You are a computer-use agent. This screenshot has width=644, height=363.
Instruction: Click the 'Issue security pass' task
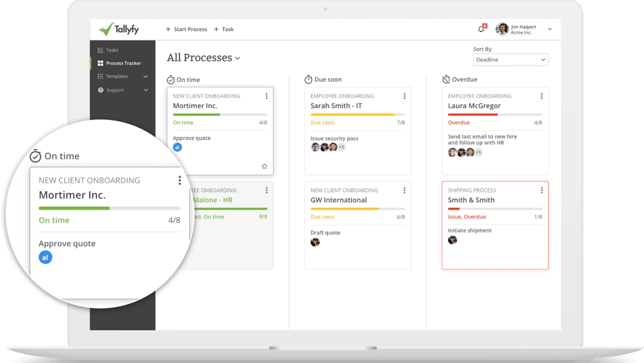(334, 139)
